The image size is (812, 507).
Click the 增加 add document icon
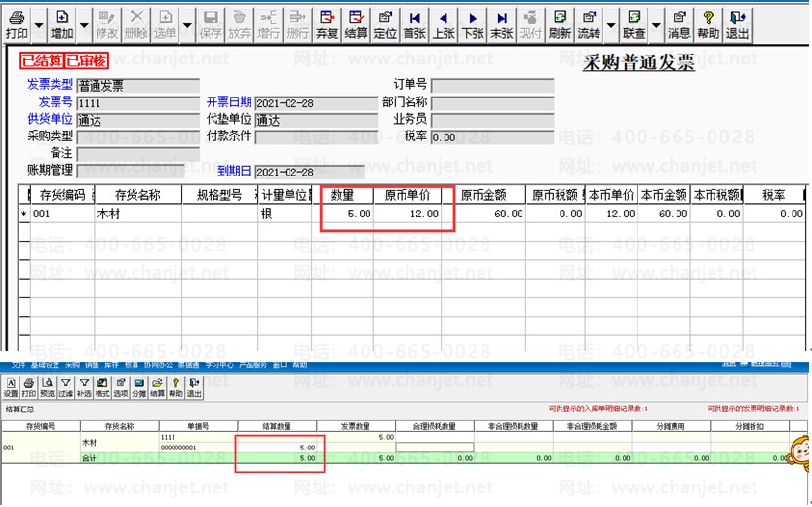click(x=62, y=24)
